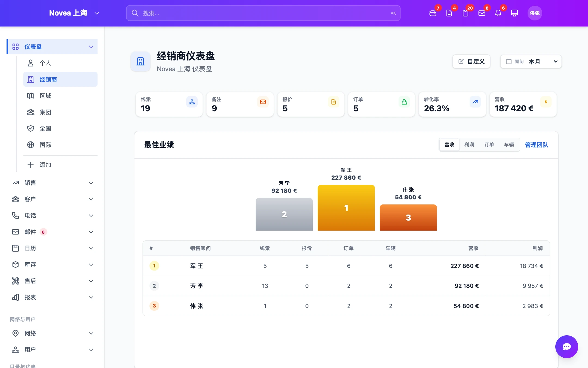
Task: Click the gold first-place podium bar
Action: pos(346,208)
